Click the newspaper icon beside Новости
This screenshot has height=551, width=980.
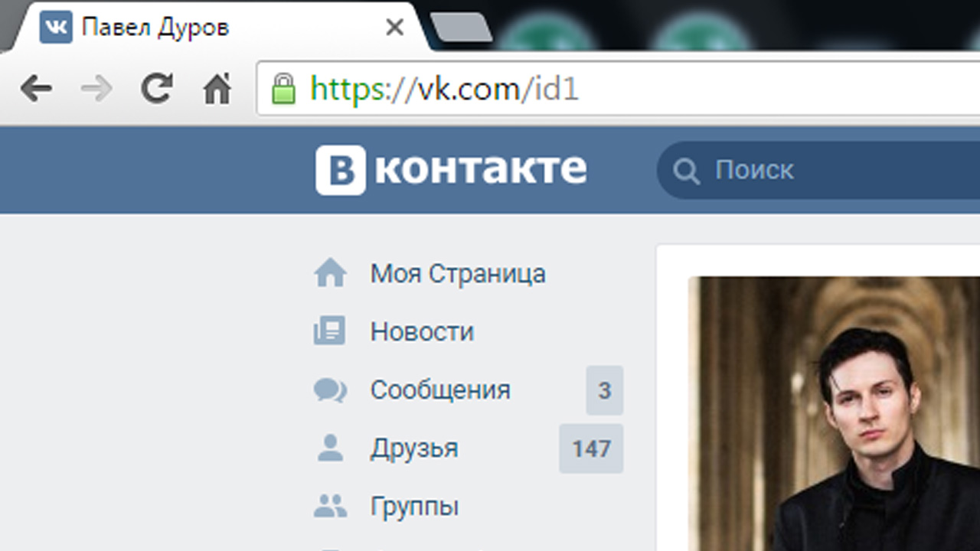coord(329,331)
